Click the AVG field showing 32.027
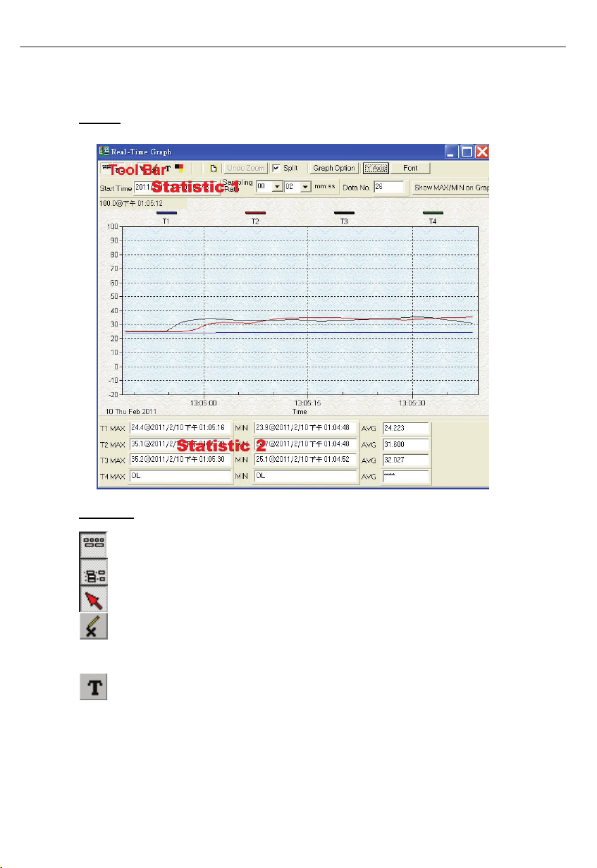Screen dimensions: 597x868 (406, 460)
